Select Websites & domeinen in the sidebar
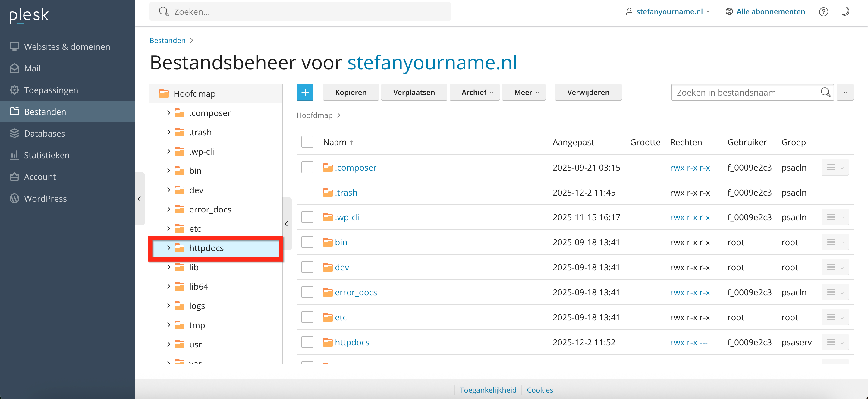 [x=67, y=47]
